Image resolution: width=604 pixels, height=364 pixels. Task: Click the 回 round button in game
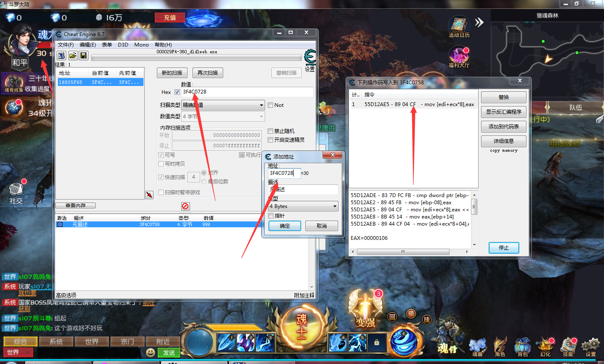coord(392,317)
